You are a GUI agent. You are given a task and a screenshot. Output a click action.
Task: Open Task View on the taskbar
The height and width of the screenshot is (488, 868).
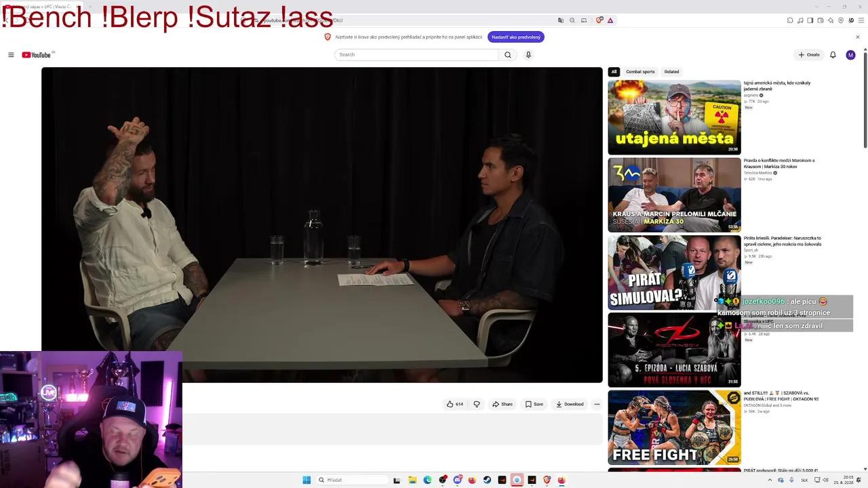click(x=397, y=480)
